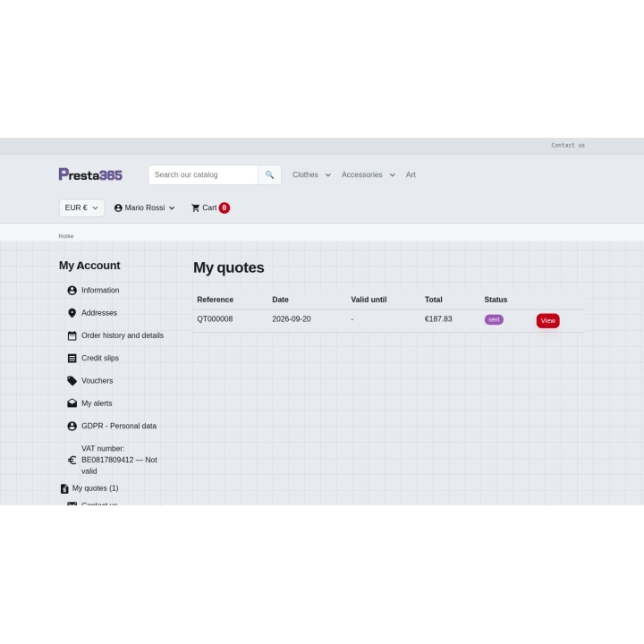
Task: Expand the Clothes menu chevron
Action: tap(327, 175)
